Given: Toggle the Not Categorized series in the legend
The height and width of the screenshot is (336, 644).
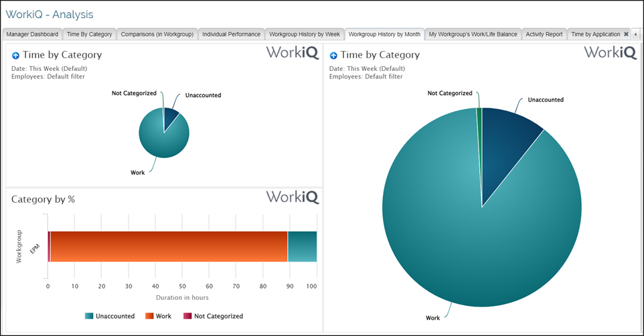Looking at the screenshot, I should click(213, 316).
